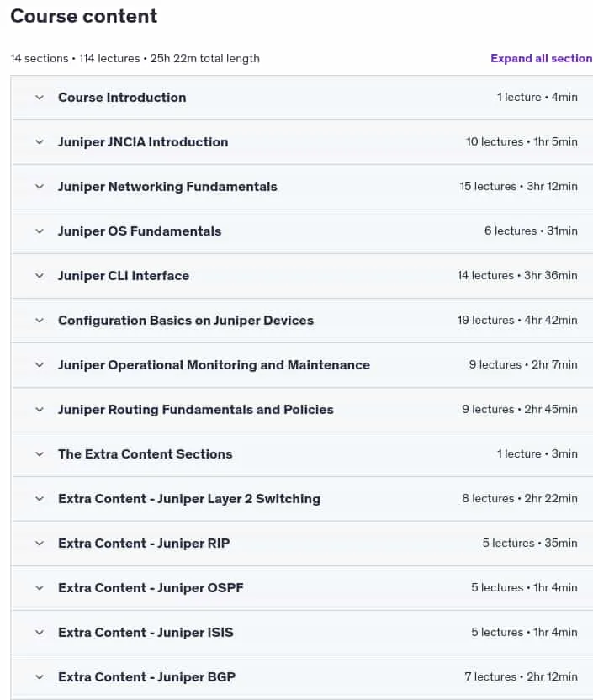
Task: Click chevron for Operational Monitoring and Maintenance
Action: click(x=40, y=365)
